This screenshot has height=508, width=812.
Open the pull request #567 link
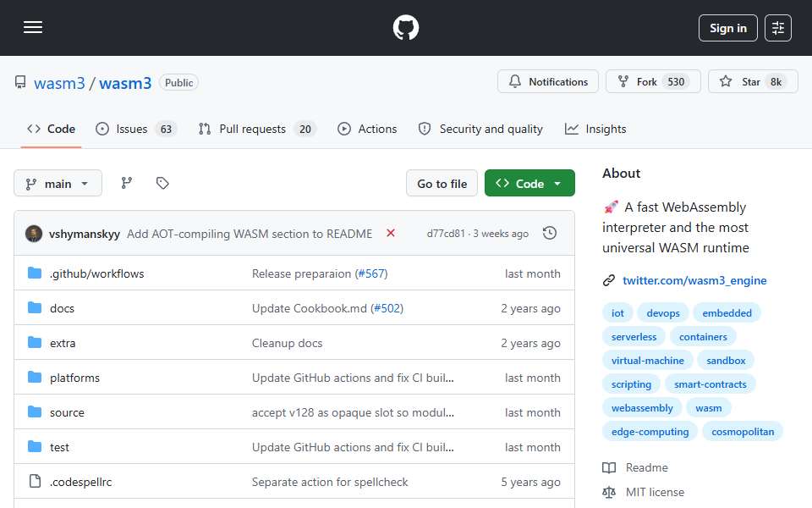click(371, 273)
